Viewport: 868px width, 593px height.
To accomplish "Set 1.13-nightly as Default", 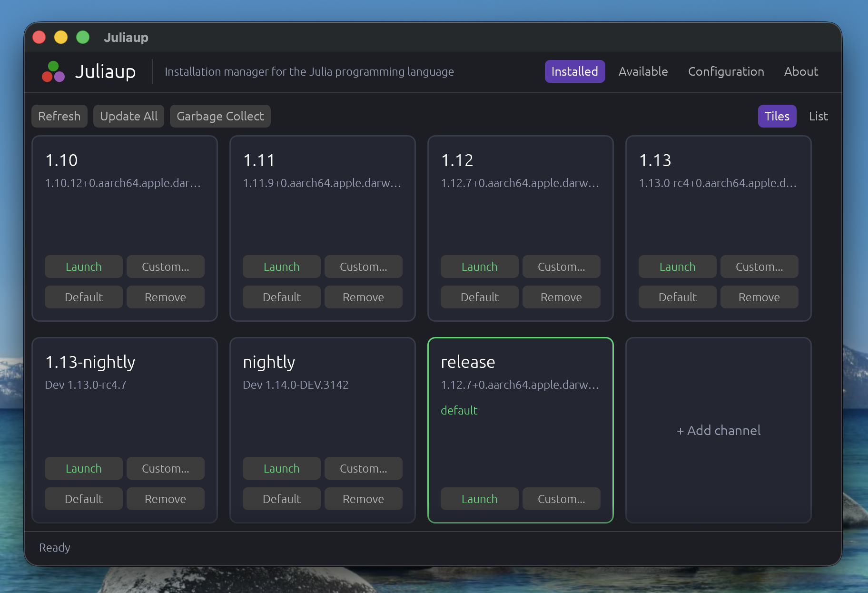I will tap(84, 499).
